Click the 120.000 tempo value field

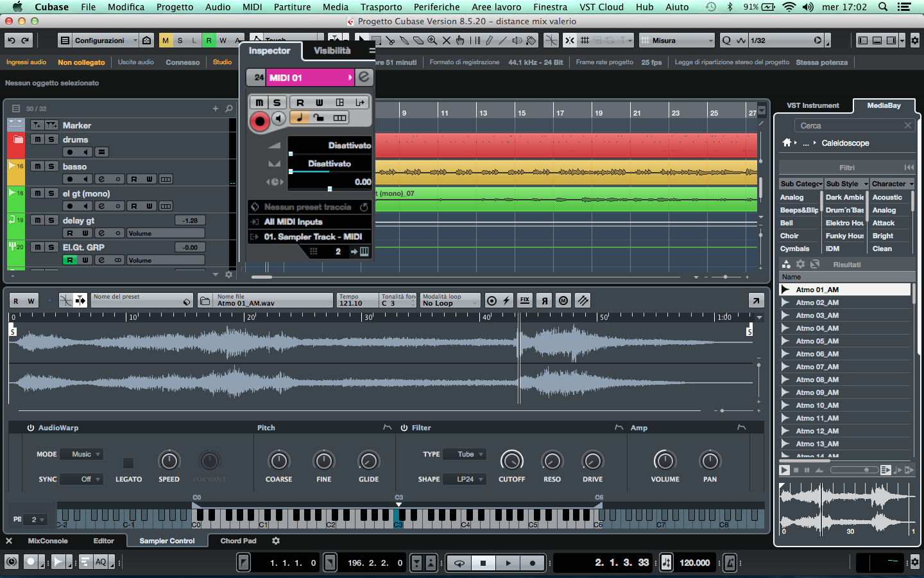[695, 563]
